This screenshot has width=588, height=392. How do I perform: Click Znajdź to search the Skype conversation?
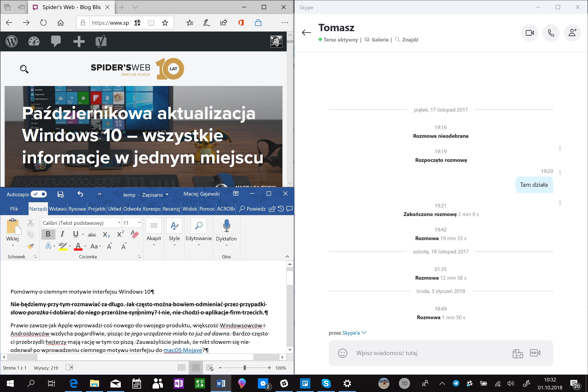406,40
